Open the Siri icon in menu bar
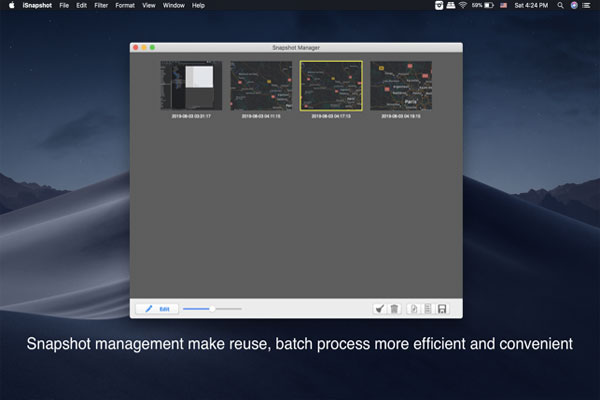The height and width of the screenshot is (400, 600). tap(574, 5)
